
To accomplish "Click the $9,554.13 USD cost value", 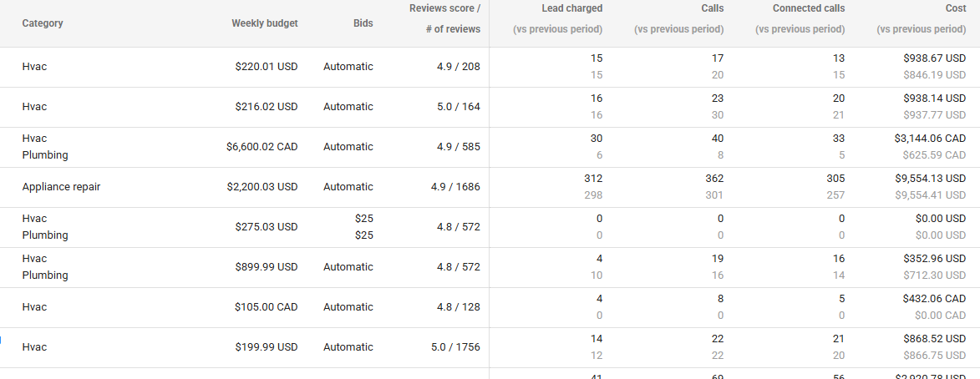I will coord(930,178).
